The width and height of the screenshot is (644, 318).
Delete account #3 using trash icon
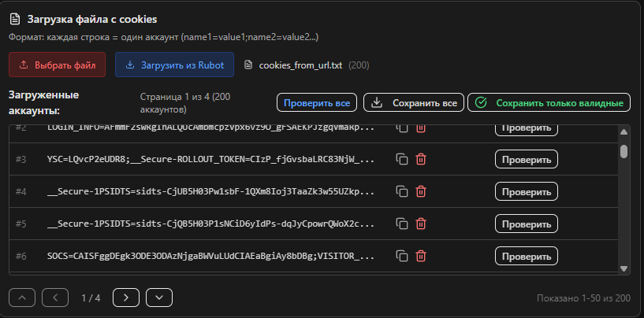(421, 159)
